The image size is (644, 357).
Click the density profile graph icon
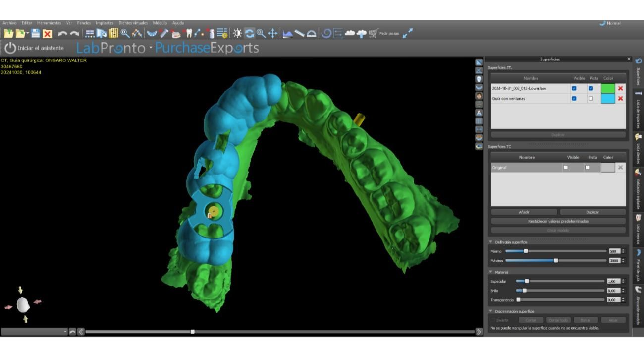point(288,33)
